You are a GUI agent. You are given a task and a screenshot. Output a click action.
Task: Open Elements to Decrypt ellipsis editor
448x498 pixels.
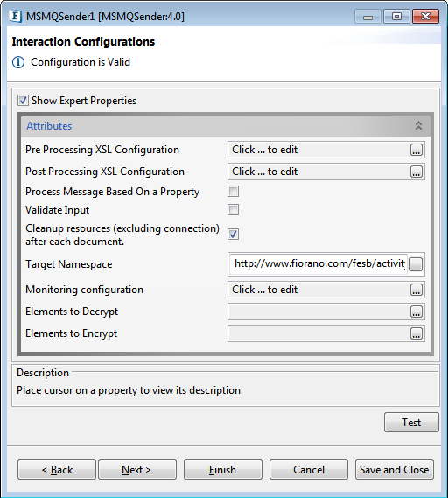416,312
